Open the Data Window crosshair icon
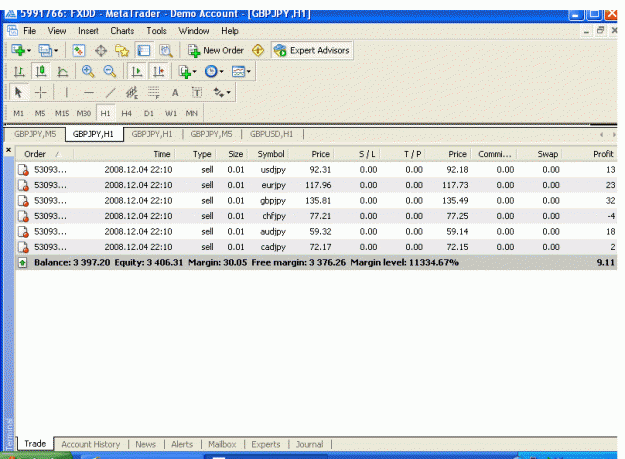 pos(101,51)
